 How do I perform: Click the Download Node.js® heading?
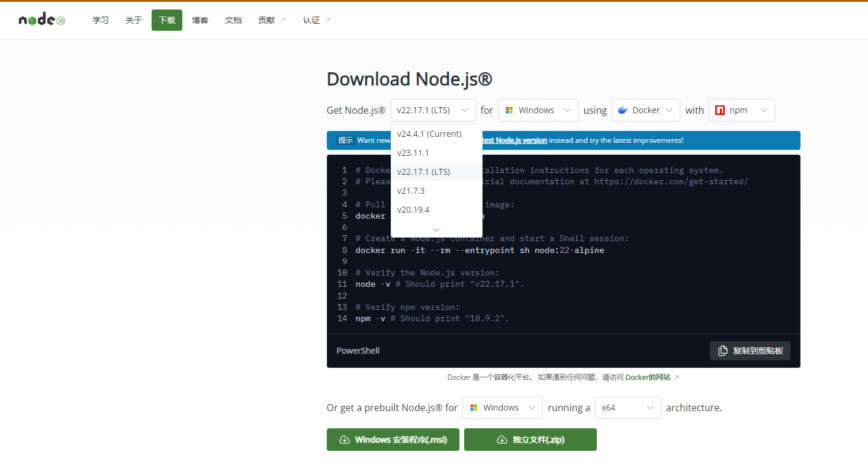click(410, 79)
